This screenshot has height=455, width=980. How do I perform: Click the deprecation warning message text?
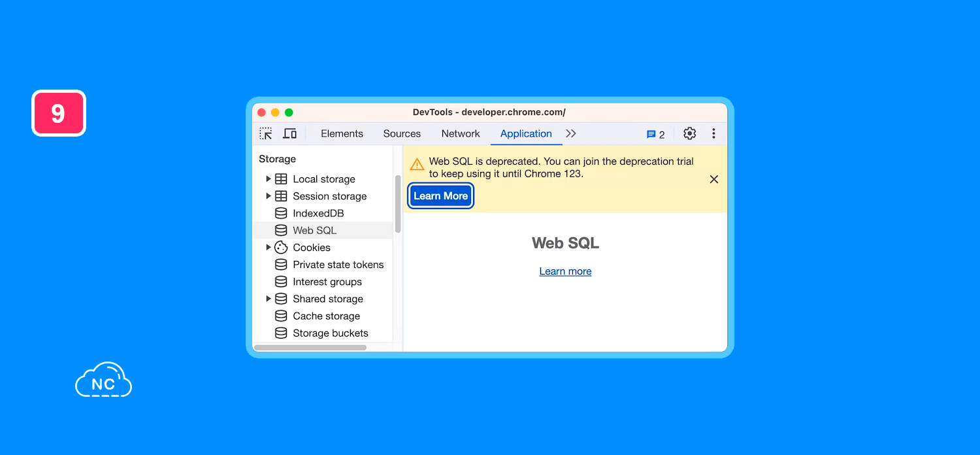(561, 167)
